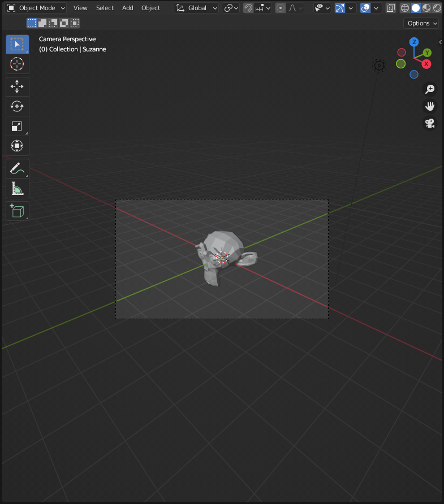This screenshot has height=504, width=444.
Task: Open object visibility and selectability dropdown
Action: point(322,8)
